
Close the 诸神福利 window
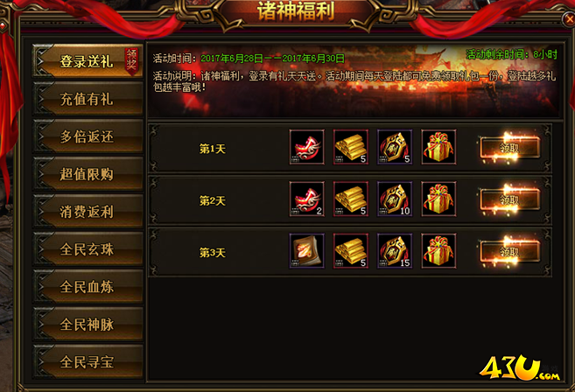click(x=569, y=18)
